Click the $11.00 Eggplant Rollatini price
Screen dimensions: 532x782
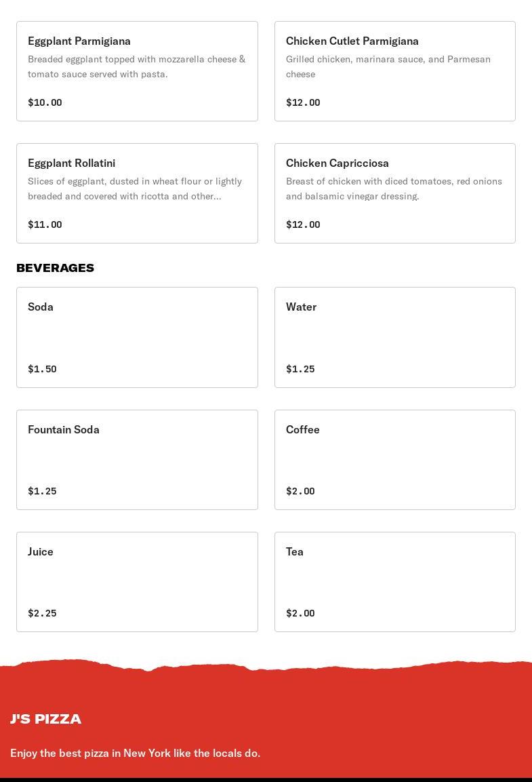(45, 224)
